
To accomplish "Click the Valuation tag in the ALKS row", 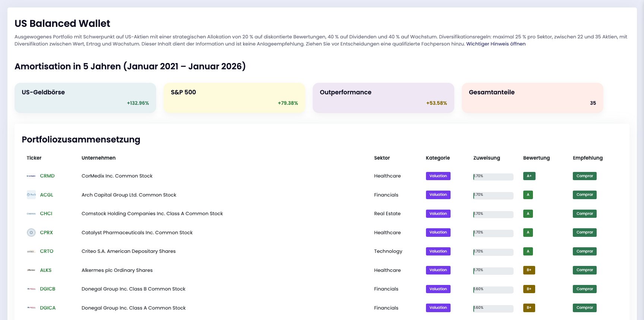I will 438,270.
